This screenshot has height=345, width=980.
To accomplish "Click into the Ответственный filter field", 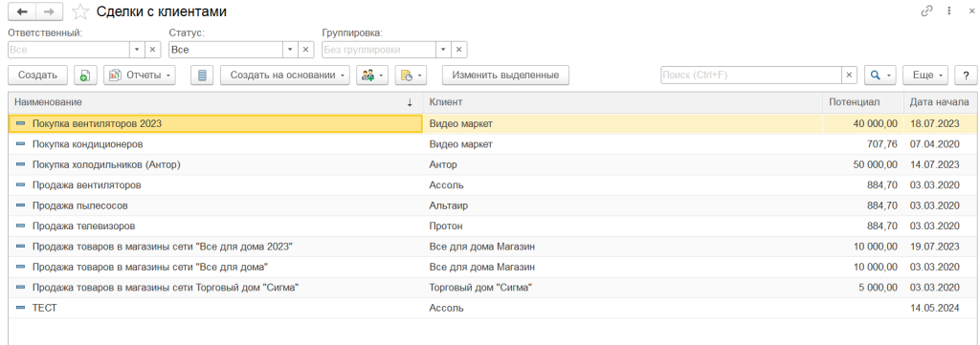I will tap(69, 50).
